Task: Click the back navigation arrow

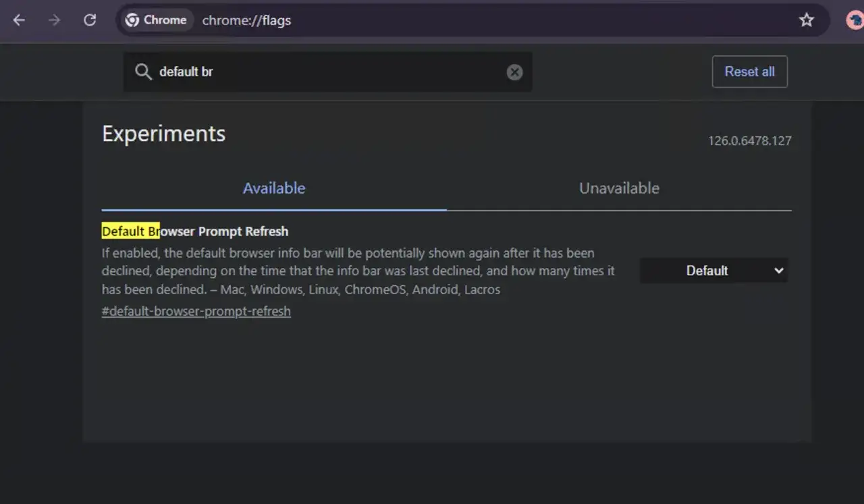Action: coord(19,20)
